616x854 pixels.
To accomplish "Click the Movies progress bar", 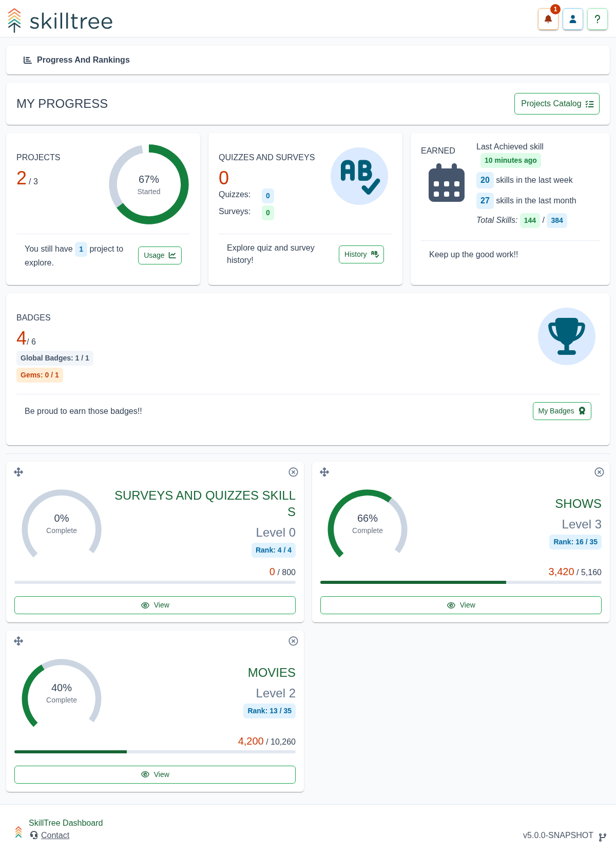I will pyautogui.click(x=155, y=752).
